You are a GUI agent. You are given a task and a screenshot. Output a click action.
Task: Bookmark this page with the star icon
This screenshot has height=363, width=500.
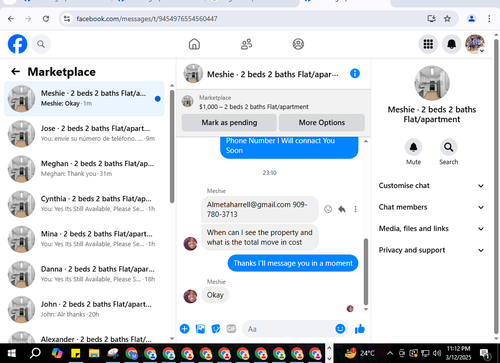(x=447, y=19)
